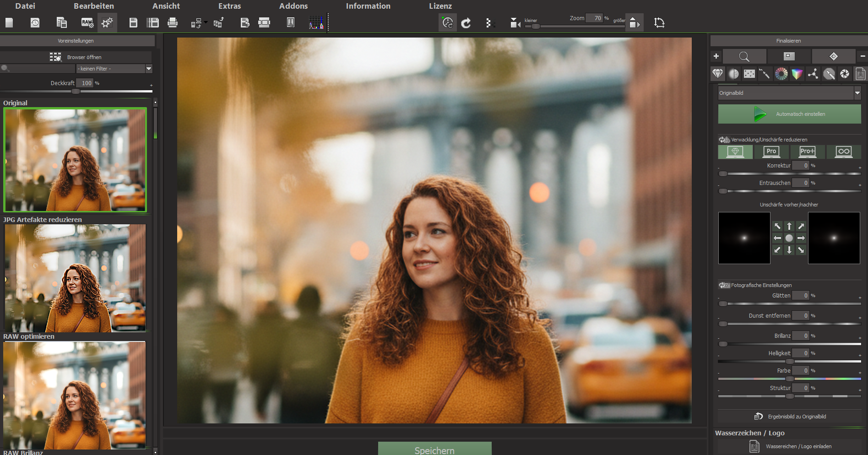The width and height of the screenshot is (868, 455).
Task: Select the magnifier tool in Finalisieren panel
Action: (x=744, y=56)
